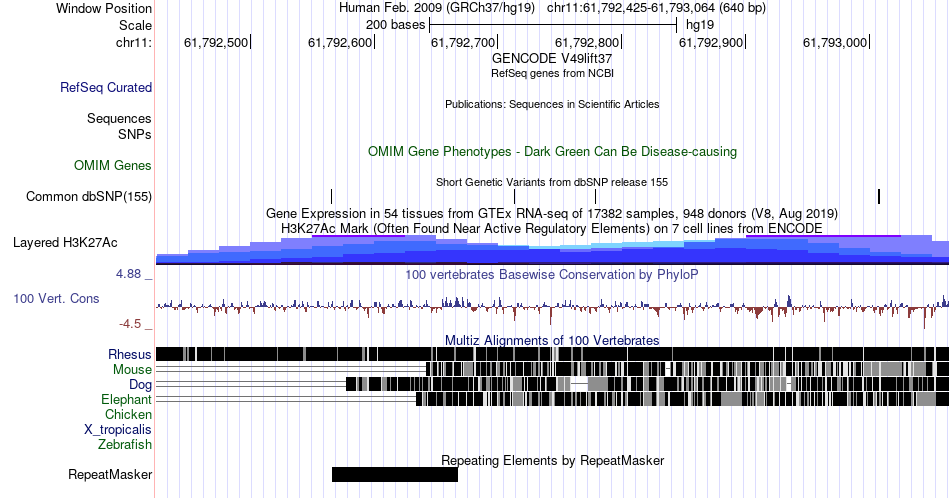The width and height of the screenshot is (950, 498).
Task: Click Repeating Elements by RepeatMasker title
Action: 552,460
